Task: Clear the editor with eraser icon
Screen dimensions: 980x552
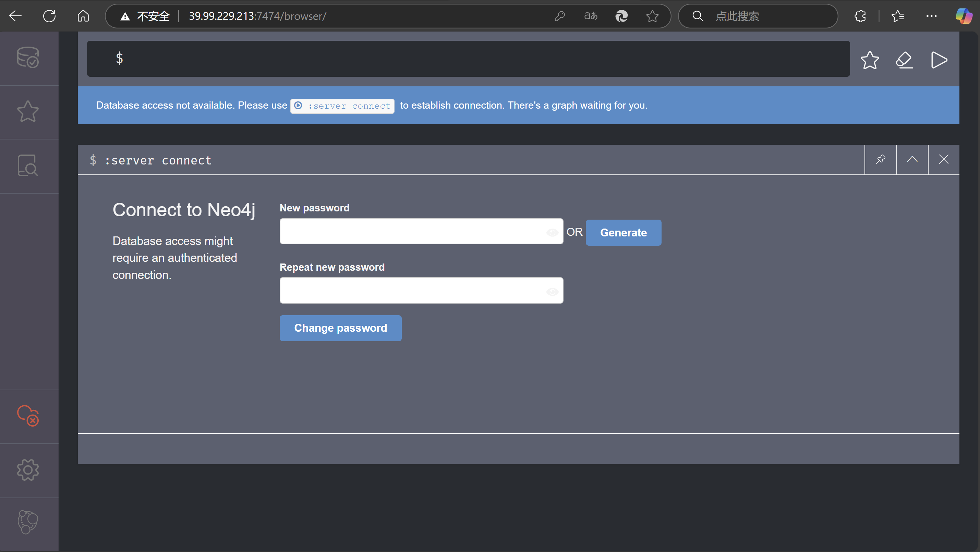Action: tap(904, 60)
